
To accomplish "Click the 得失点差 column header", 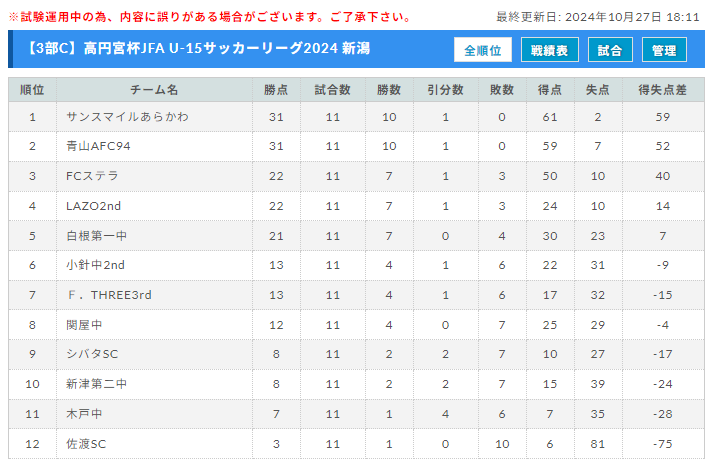I will (663, 90).
